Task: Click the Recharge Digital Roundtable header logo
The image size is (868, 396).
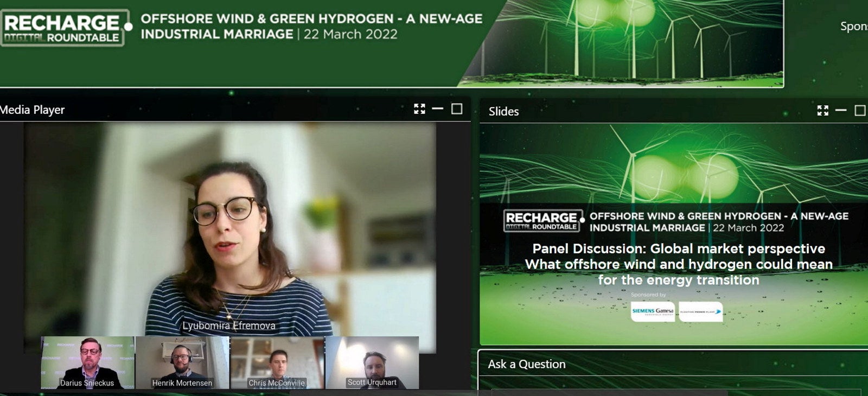Action: [65, 28]
